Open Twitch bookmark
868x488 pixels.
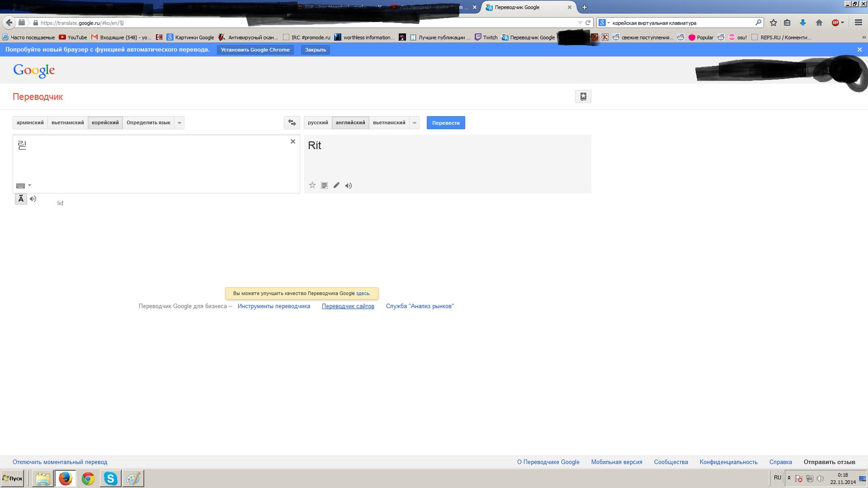486,38
